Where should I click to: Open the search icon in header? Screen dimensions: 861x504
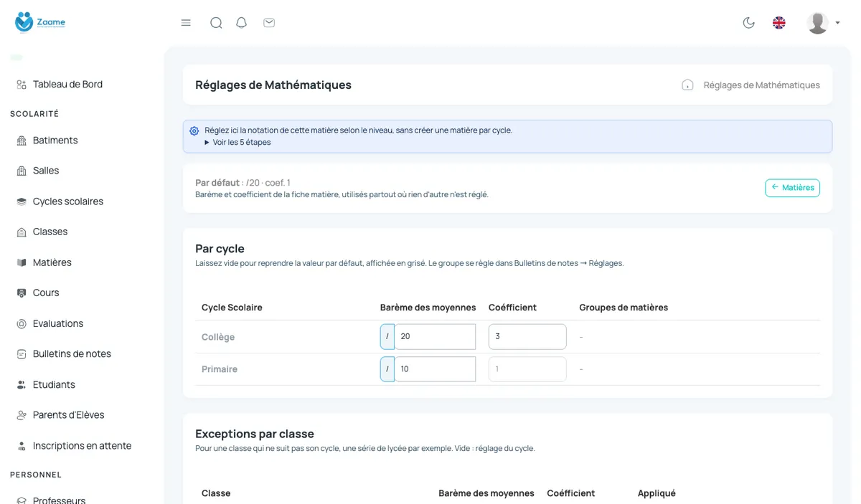tap(216, 23)
